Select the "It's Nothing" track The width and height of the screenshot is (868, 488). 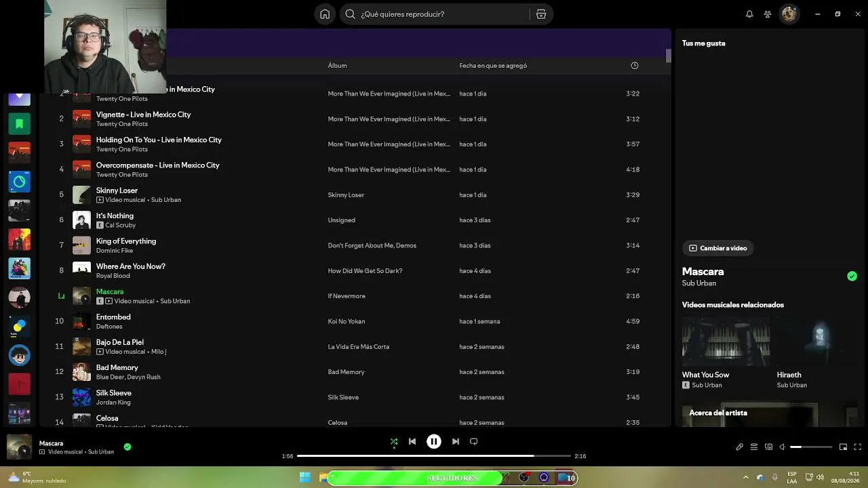click(115, 216)
